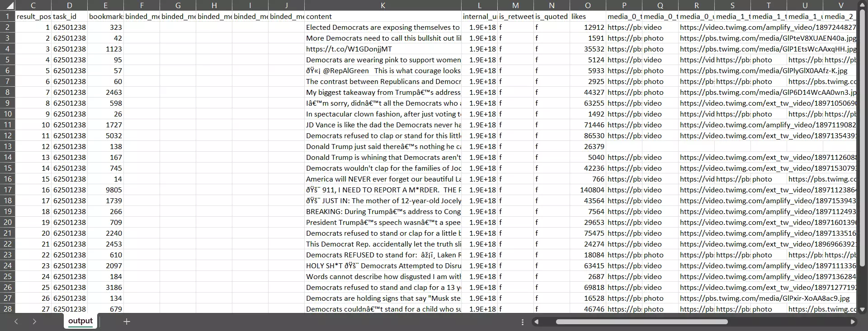Click the previous sheet navigation arrow
This screenshot has width=868, height=331.
point(16,322)
